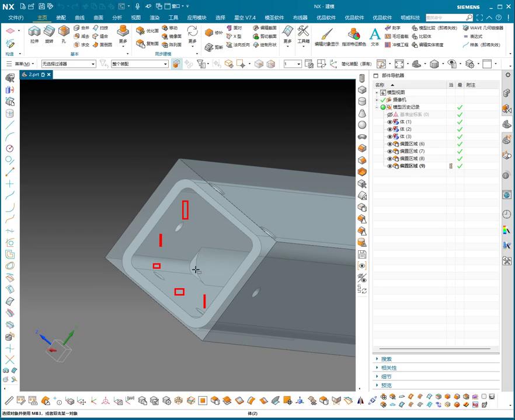Click the 查找命令 search field

pos(445,17)
